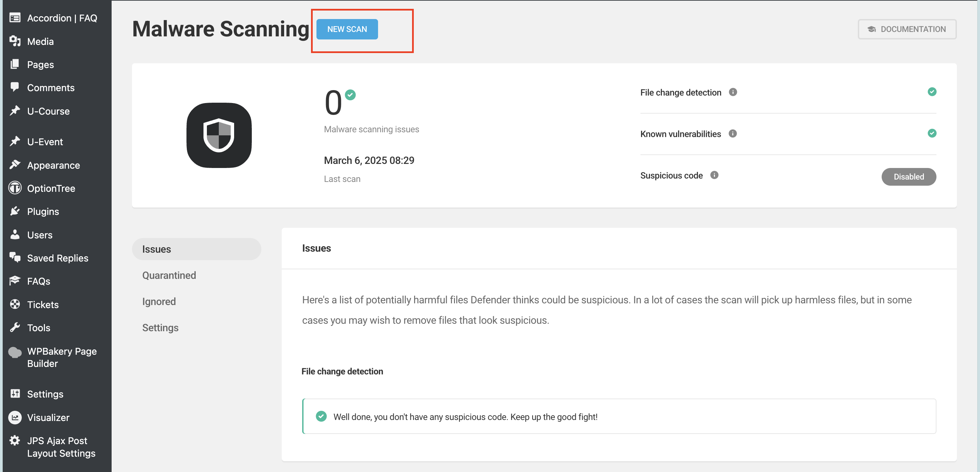Click File change detection green check status
Screen dimensions: 980x472
pos(932,92)
